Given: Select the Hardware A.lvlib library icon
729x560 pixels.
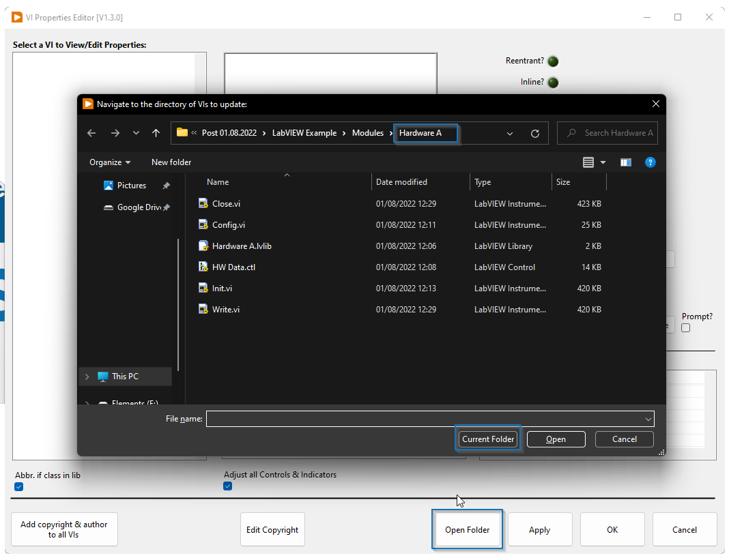Looking at the screenshot, I should [x=203, y=246].
